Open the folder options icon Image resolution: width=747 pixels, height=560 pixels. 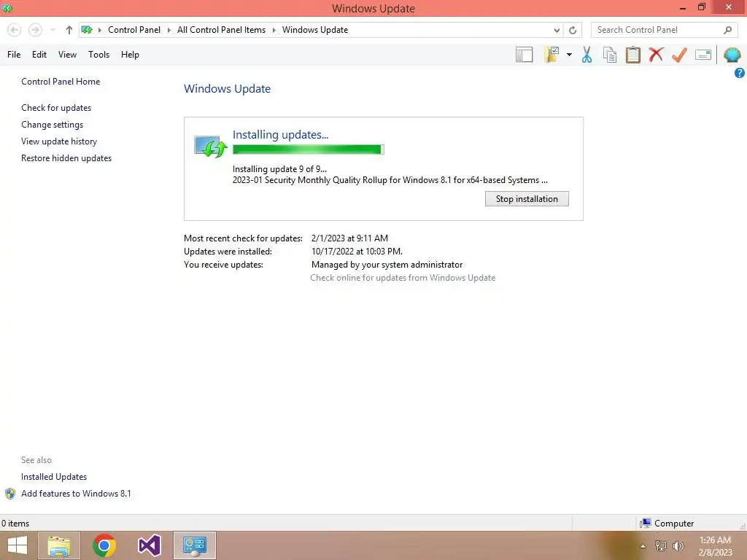click(x=551, y=55)
